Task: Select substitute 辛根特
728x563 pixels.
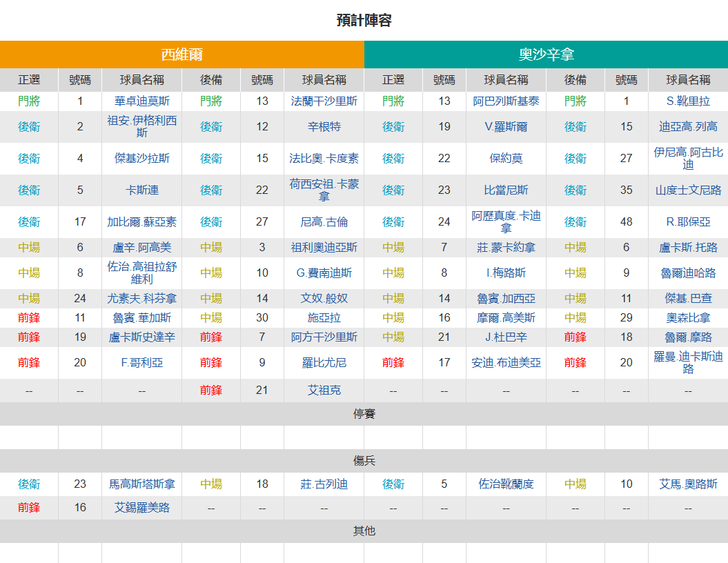Action: point(324,127)
